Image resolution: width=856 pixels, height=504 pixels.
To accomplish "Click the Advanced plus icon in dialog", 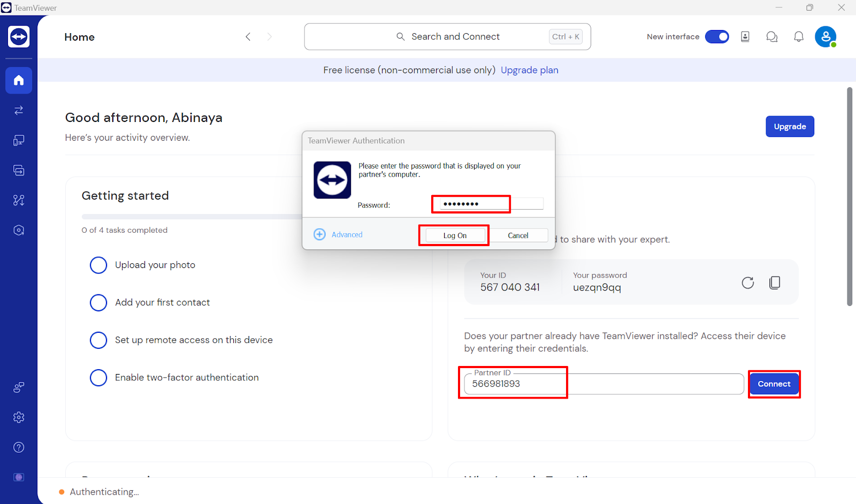I will (319, 234).
